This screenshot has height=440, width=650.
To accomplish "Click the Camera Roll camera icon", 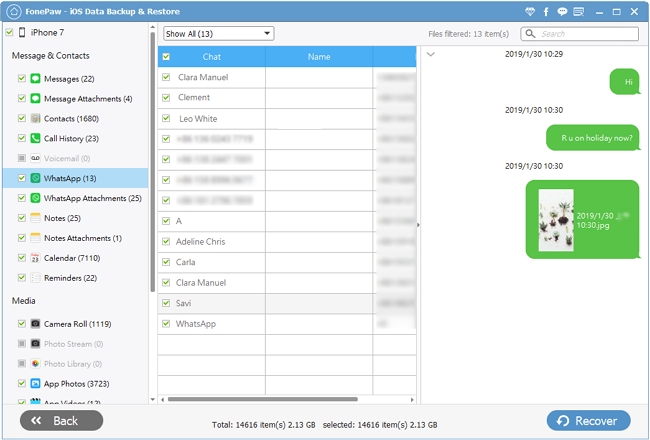I will coord(35,324).
